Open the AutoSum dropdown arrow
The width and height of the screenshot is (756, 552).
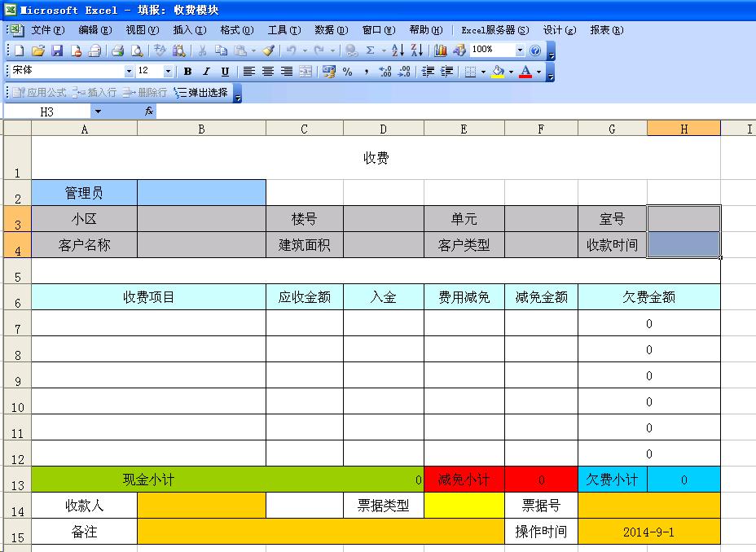point(384,50)
